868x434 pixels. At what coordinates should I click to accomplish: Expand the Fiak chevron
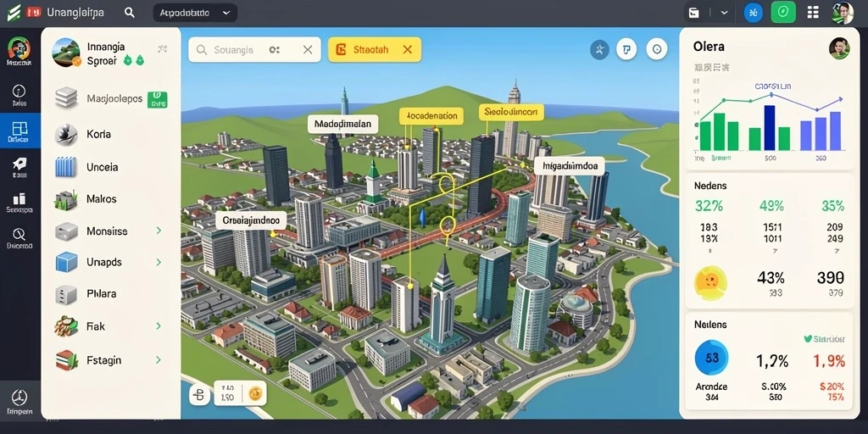(x=159, y=326)
